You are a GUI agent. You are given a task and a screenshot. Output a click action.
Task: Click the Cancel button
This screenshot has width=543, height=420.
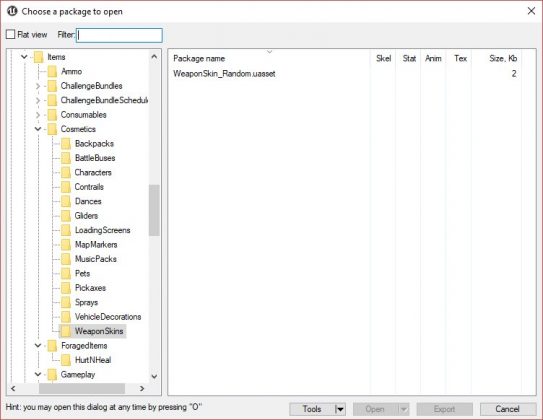(x=508, y=409)
